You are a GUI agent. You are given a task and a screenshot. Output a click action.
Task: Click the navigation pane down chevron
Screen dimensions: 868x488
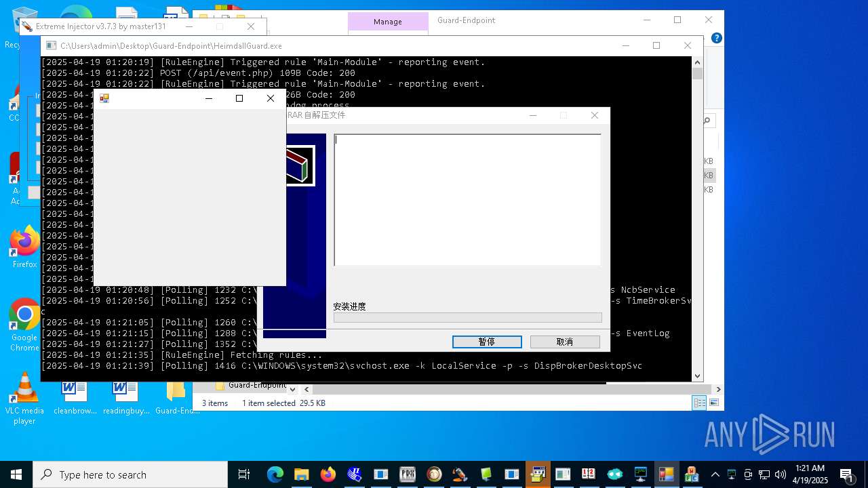pyautogui.click(x=292, y=389)
